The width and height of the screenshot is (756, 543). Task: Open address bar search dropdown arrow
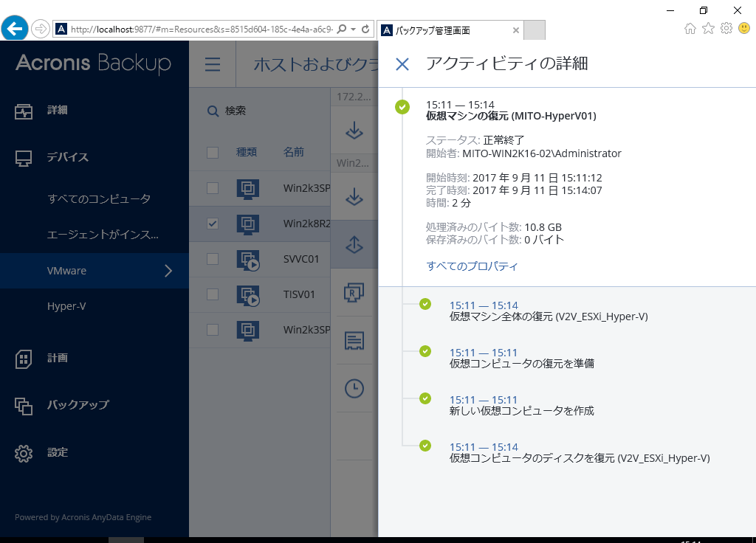click(354, 29)
